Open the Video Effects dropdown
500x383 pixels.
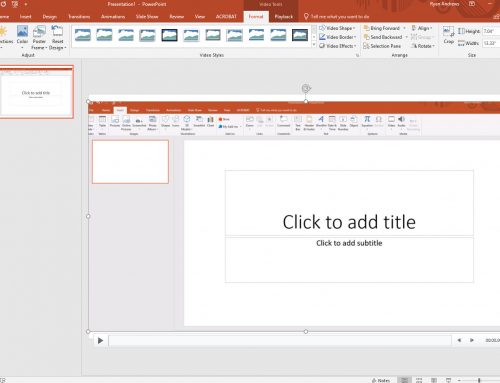(x=337, y=46)
